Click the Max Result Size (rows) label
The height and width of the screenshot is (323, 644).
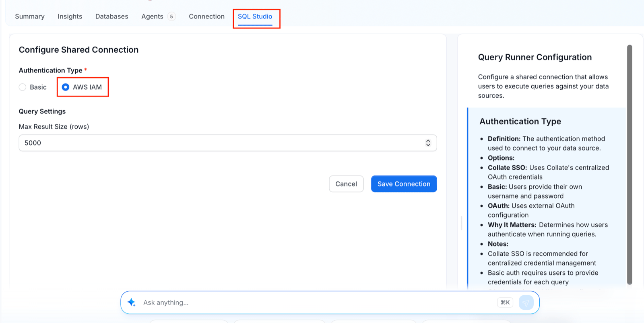click(x=54, y=127)
